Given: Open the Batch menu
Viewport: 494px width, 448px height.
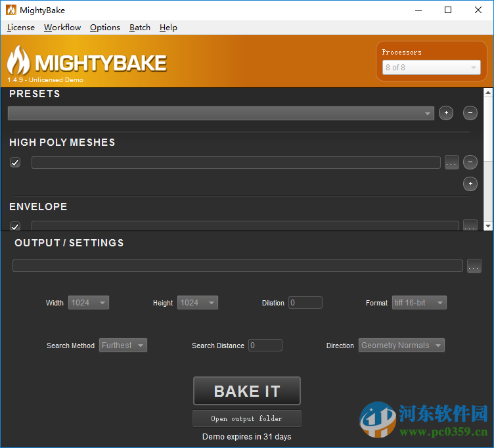Looking at the screenshot, I should (140, 28).
